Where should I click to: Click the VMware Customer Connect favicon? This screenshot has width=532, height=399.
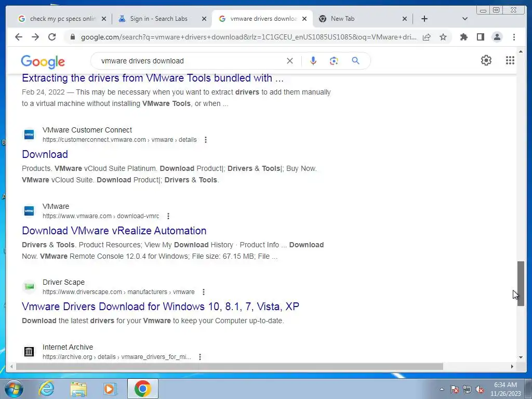[29, 135]
